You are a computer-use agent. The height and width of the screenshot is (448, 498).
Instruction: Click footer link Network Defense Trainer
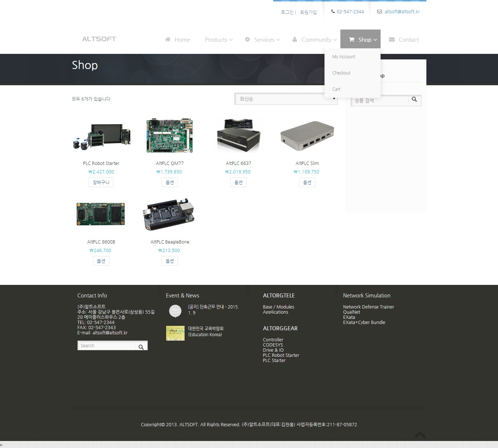pos(368,307)
